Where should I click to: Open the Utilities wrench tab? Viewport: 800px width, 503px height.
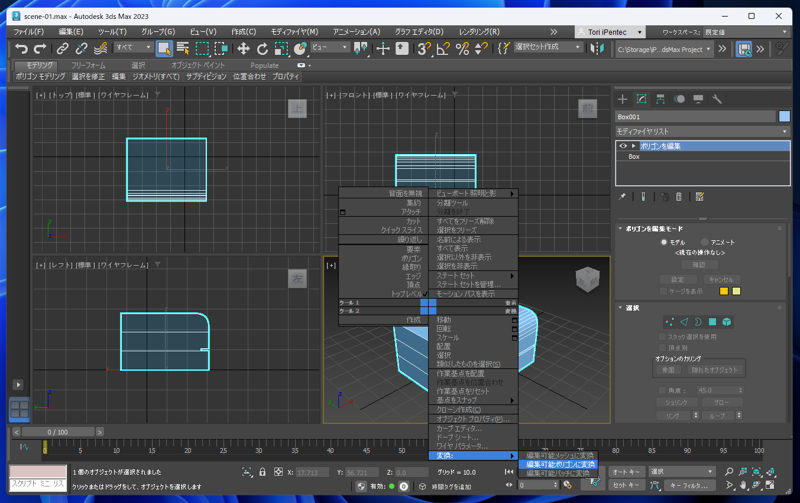[717, 99]
